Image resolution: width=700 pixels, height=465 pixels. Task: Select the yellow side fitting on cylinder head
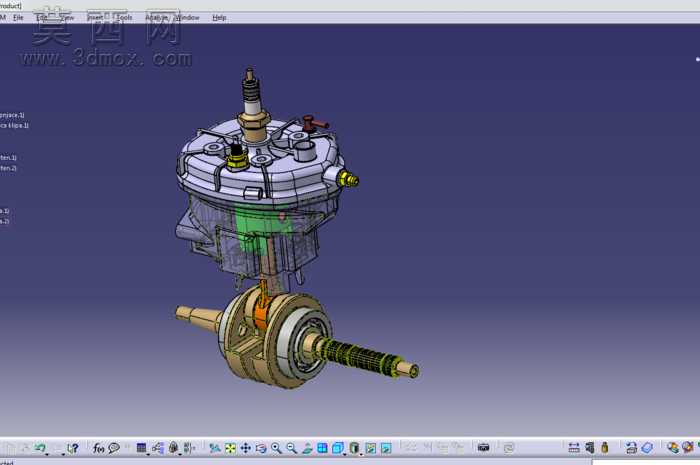click(x=348, y=179)
